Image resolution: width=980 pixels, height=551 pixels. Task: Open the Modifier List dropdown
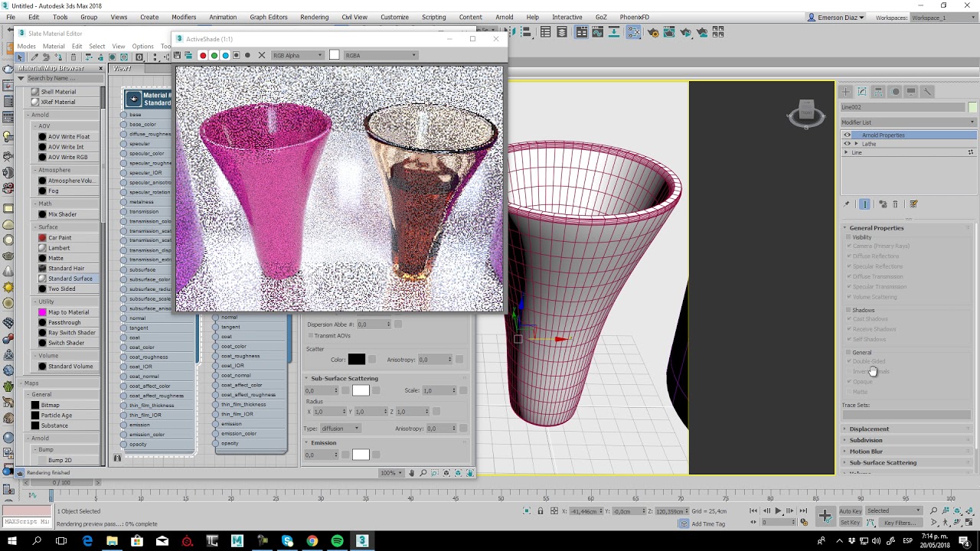[x=908, y=122]
